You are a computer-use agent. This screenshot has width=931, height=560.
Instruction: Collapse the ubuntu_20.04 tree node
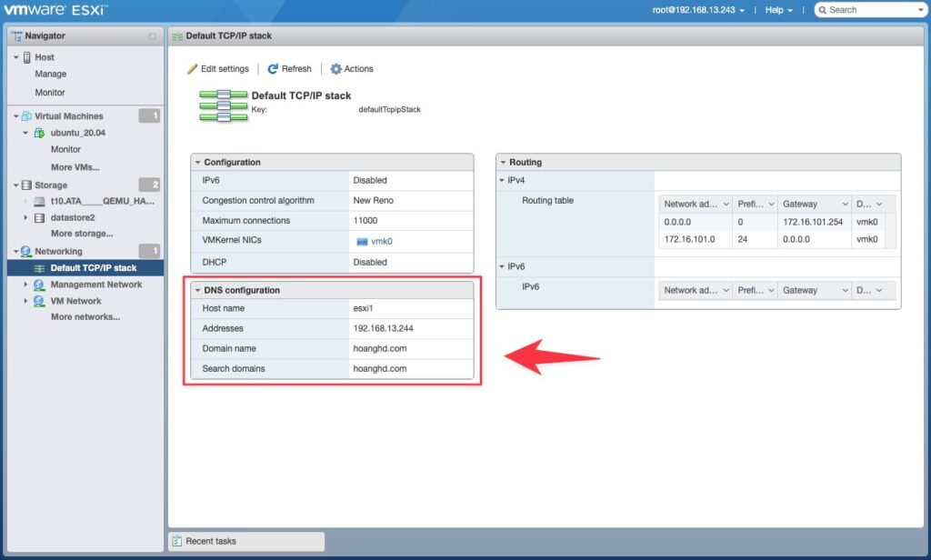25,133
